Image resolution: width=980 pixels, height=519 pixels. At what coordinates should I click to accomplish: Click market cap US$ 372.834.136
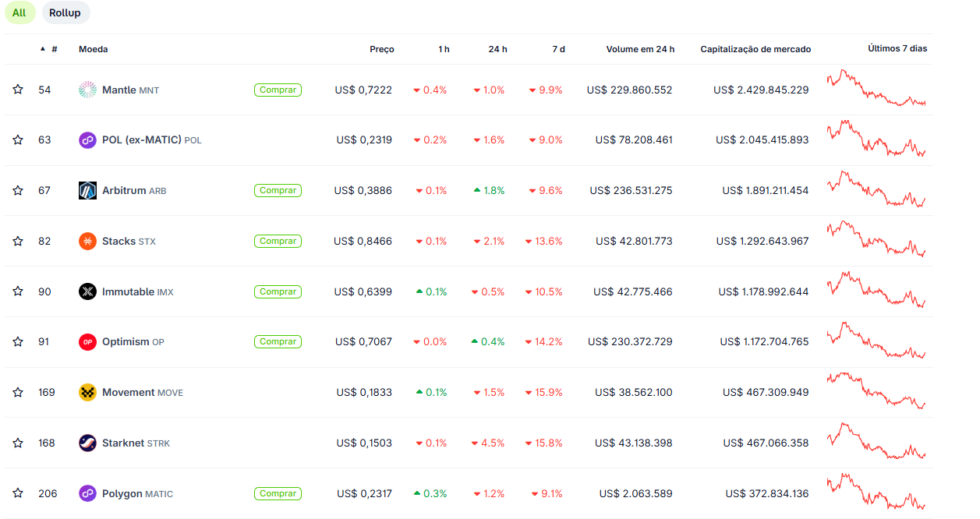point(767,493)
